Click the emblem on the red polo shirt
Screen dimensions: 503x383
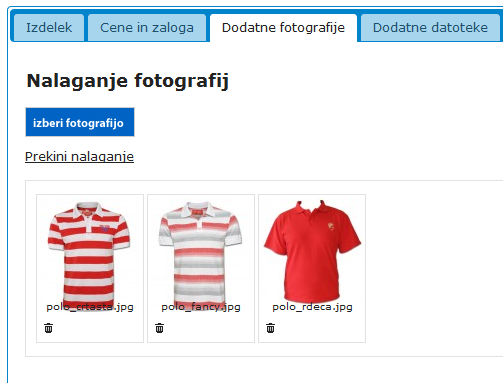tap(331, 226)
